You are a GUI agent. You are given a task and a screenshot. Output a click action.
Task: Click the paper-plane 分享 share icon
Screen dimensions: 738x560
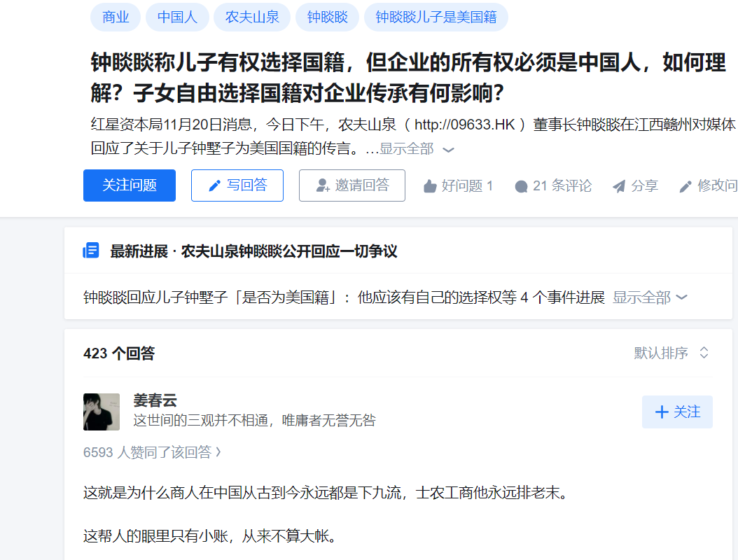(619, 186)
